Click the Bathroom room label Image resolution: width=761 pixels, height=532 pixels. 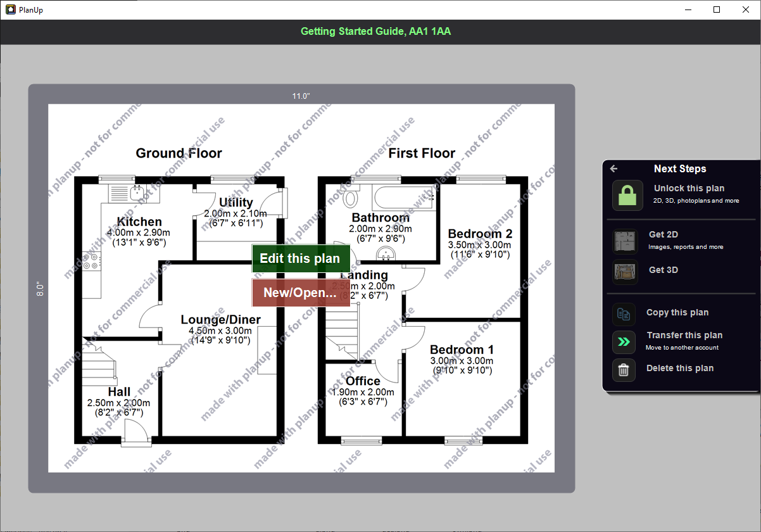(x=380, y=218)
